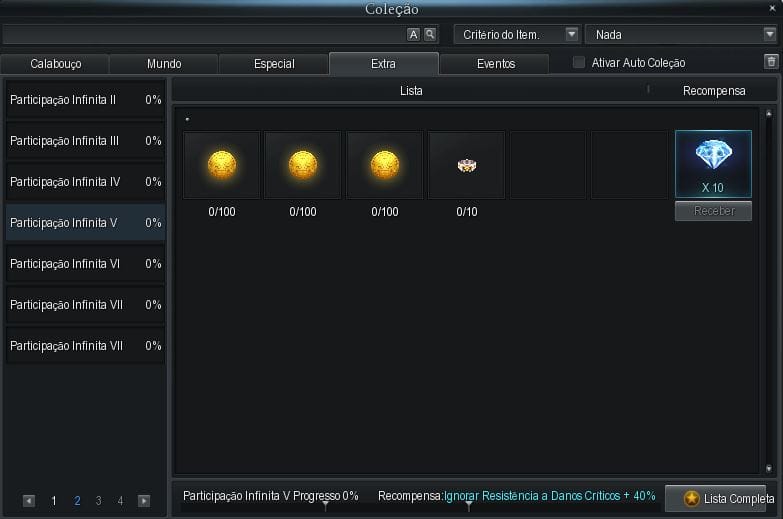Select the ring item slot

pos(466,165)
